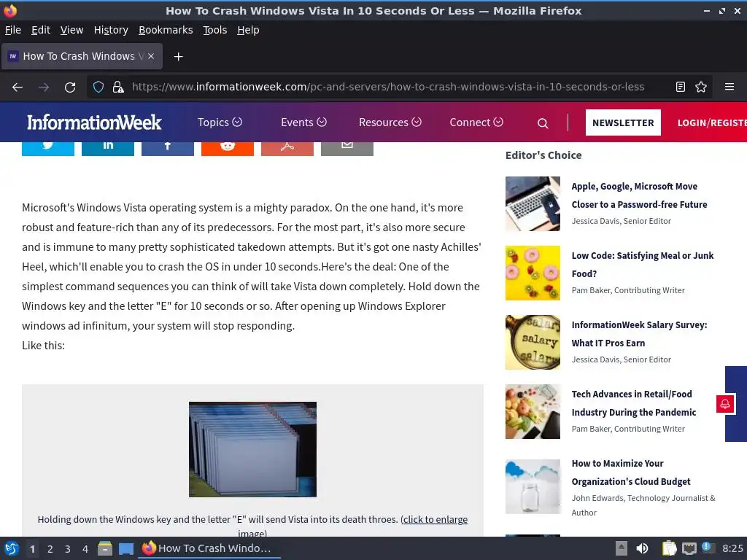The height and width of the screenshot is (560, 747).
Task: View site security padlock info
Action: 118,87
